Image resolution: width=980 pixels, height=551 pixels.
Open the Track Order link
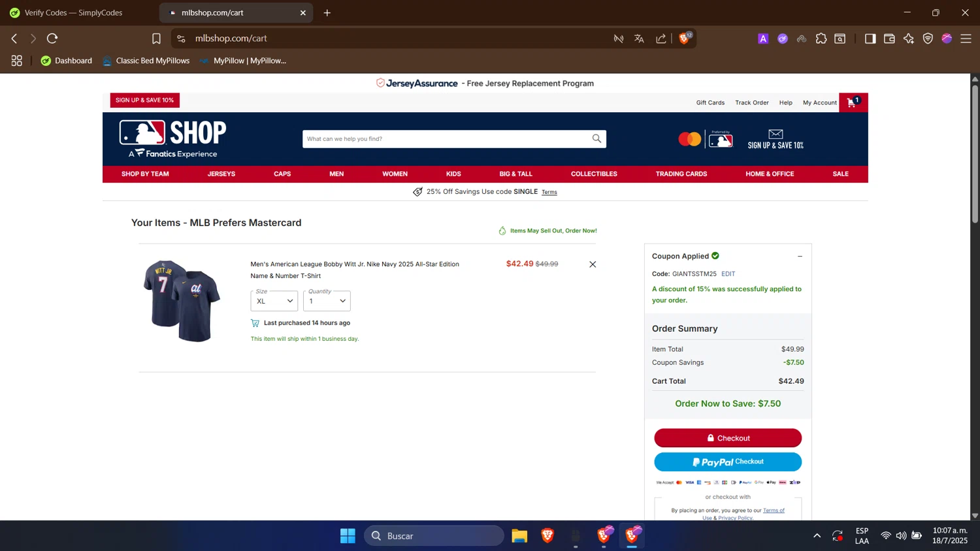pyautogui.click(x=752, y=102)
